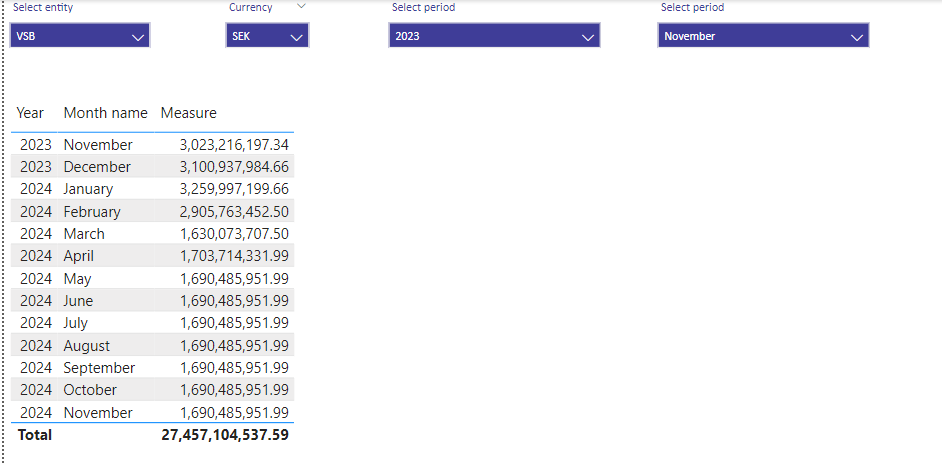
Task: Click value 1,630,073,707.50
Action: (x=234, y=234)
